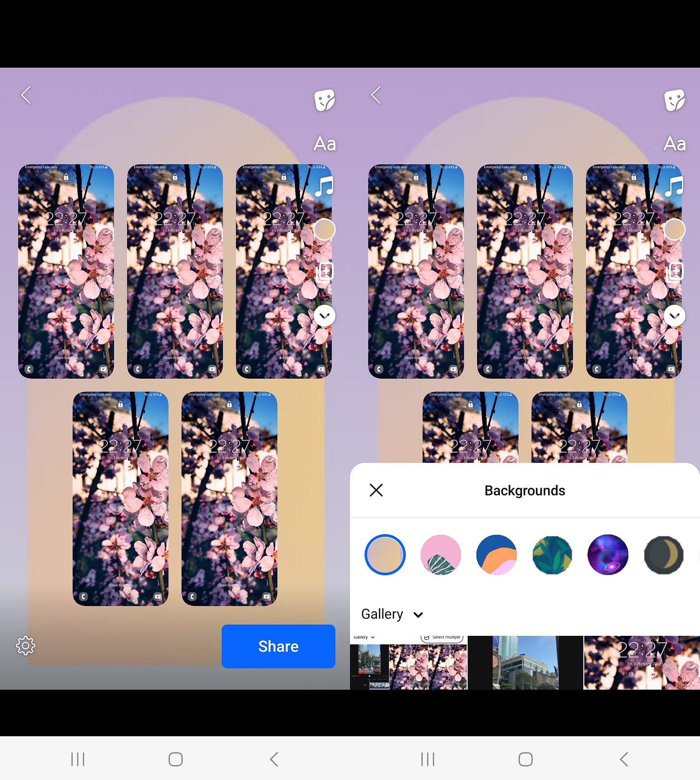Add more photos icon on left screen
This screenshot has height=780, width=700.
[325, 272]
